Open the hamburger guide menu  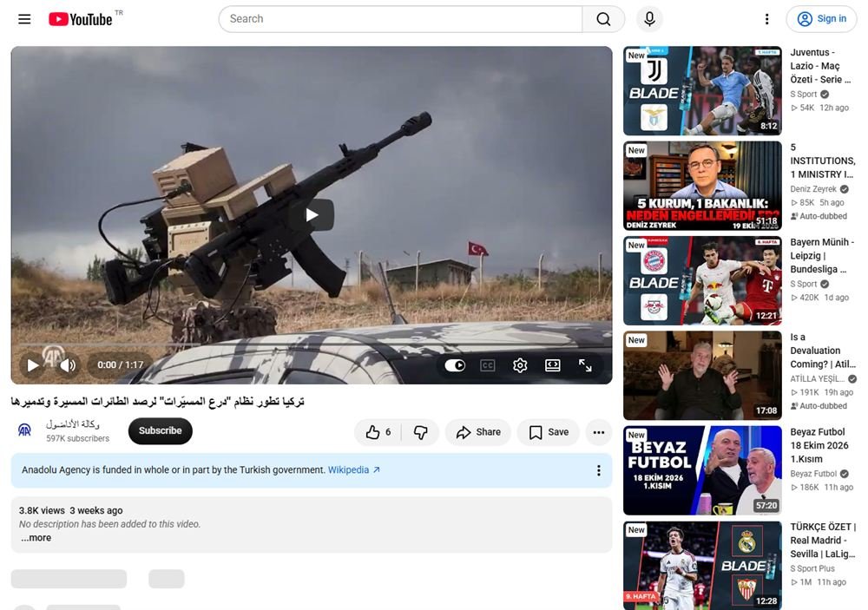[x=24, y=19]
